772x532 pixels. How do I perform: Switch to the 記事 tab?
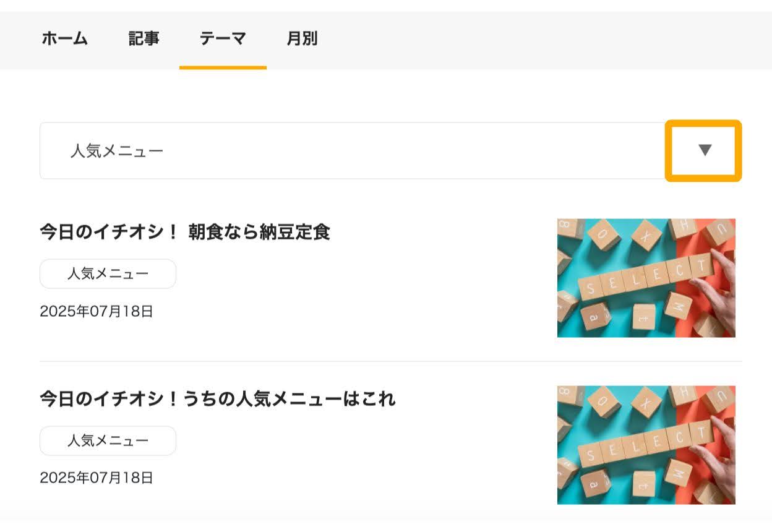point(144,39)
